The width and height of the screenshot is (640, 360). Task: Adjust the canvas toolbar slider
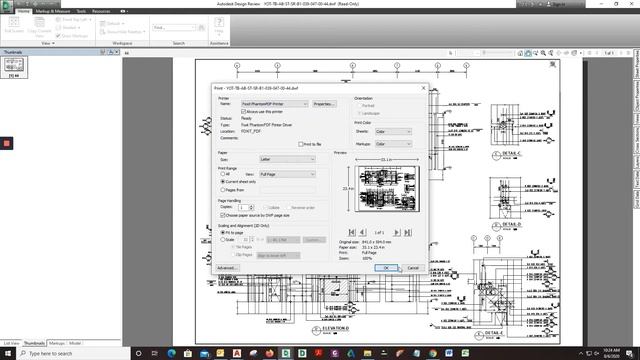click(484, 53)
